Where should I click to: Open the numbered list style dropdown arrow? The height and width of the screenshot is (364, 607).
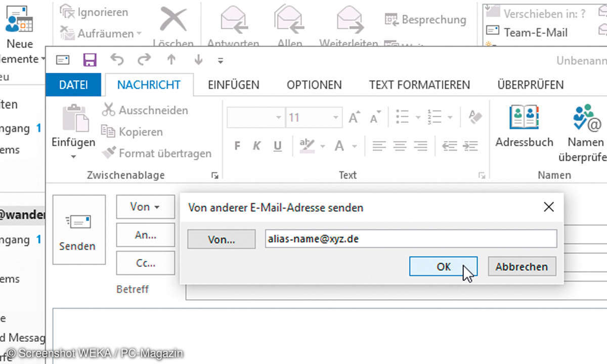tap(450, 117)
